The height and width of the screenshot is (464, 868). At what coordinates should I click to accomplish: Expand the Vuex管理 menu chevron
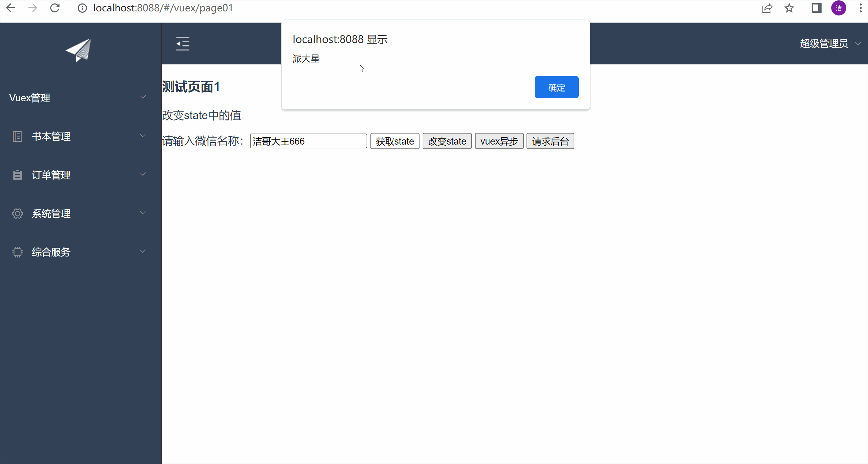[143, 97]
